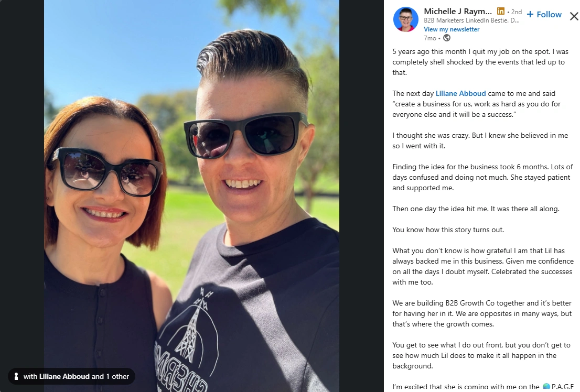
Task: Click the 'with Liliane Abboud and 1 other' tag
Action: 71,376
